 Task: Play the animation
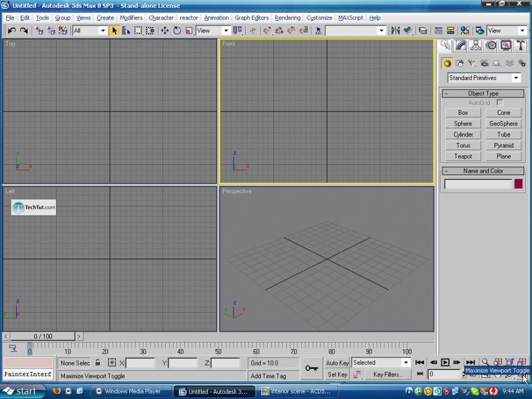[445, 363]
